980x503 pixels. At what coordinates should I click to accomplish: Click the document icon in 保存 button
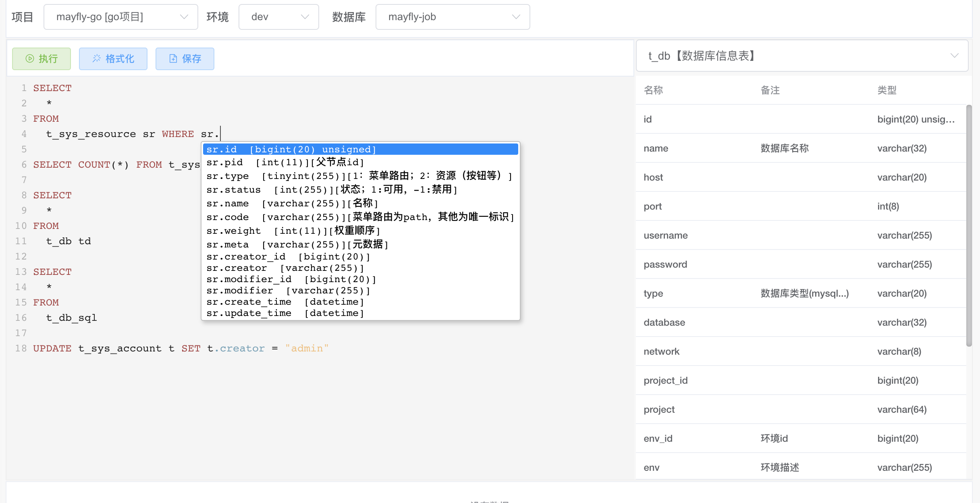click(x=173, y=59)
